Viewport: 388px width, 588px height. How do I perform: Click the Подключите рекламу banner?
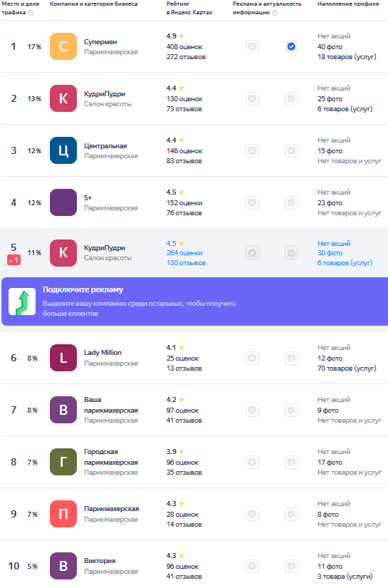[195, 301]
